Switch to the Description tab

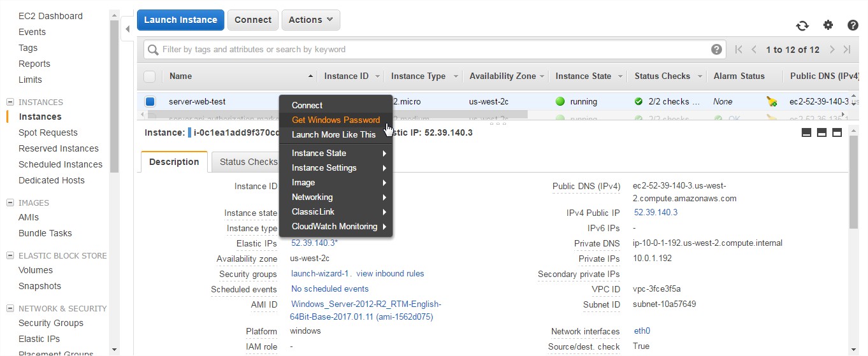(x=174, y=162)
